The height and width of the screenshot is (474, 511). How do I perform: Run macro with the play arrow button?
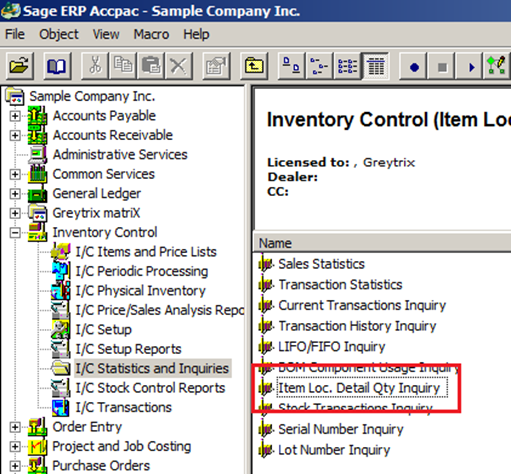coord(470,67)
